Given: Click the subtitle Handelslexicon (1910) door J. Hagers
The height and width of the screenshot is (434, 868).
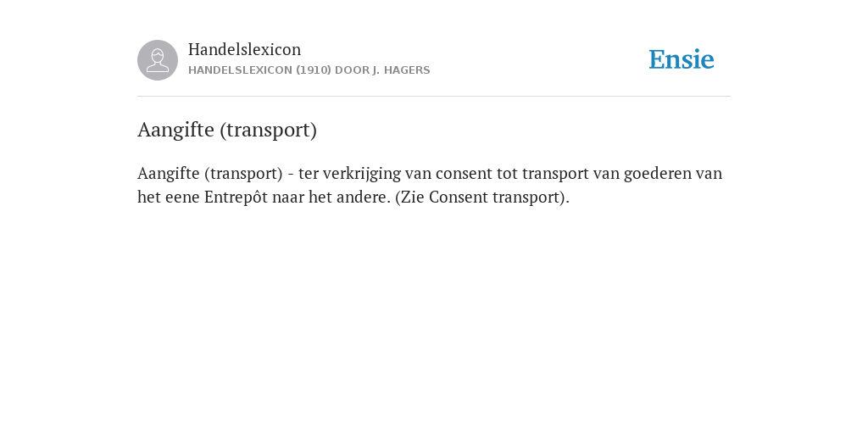Looking at the screenshot, I should (x=309, y=70).
